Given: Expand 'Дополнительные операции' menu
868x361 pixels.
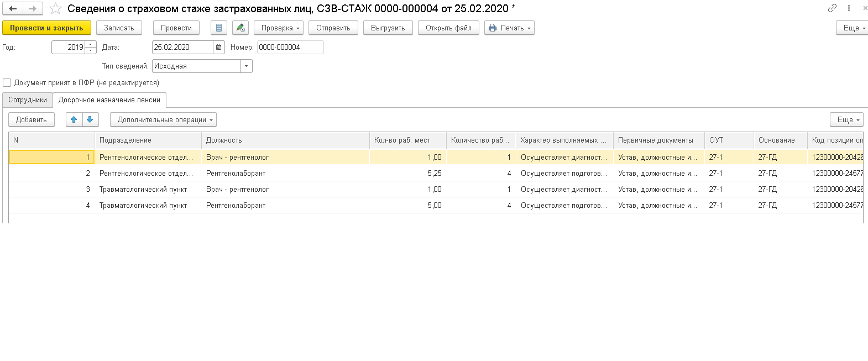Looking at the screenshot, I should [x=163, y=119].
